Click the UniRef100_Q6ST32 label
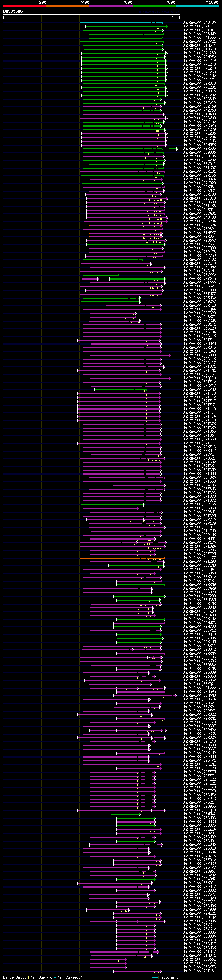The height and width of the screenshot is (980, 222). click(x=199, y=259)
